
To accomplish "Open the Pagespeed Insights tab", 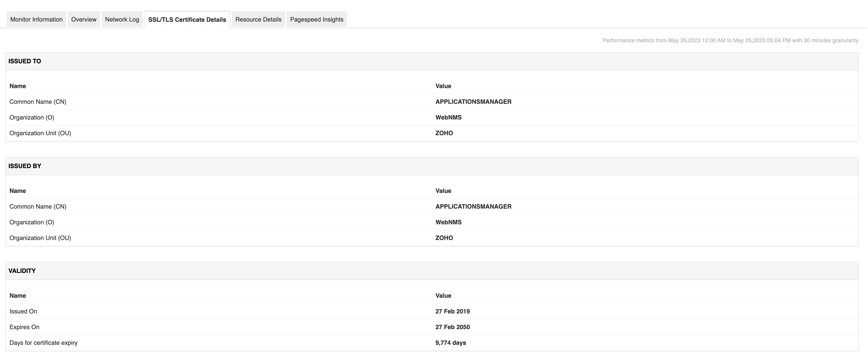I will pyautogui.click(x=316, y=19).
